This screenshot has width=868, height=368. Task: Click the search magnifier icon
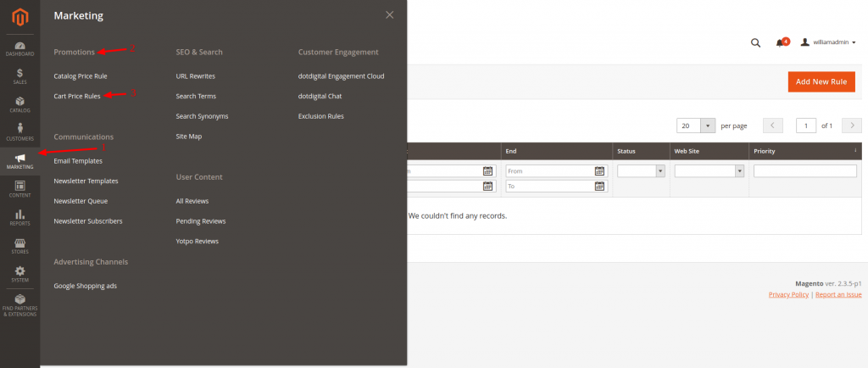pyautogui.click(x=755, y=42)
